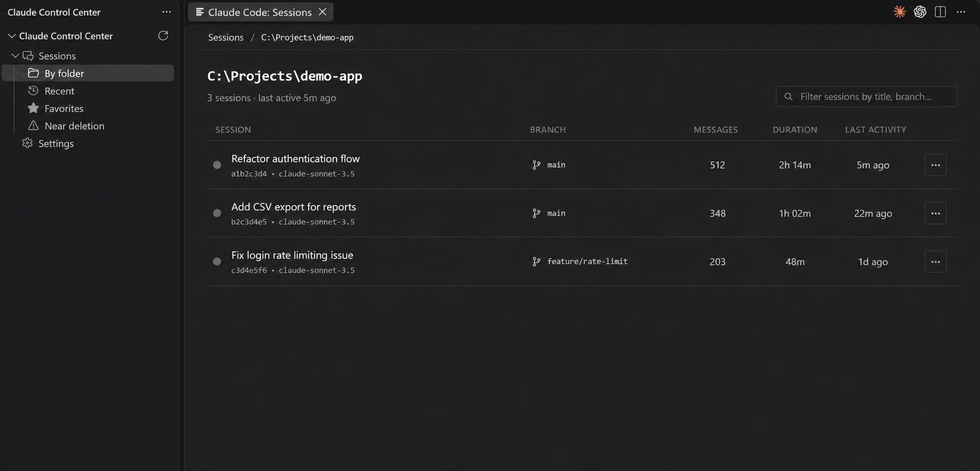Open the Fix login rate limiting issue session
The width and height of the screenshot is (980, 471).
pos(292,255)
